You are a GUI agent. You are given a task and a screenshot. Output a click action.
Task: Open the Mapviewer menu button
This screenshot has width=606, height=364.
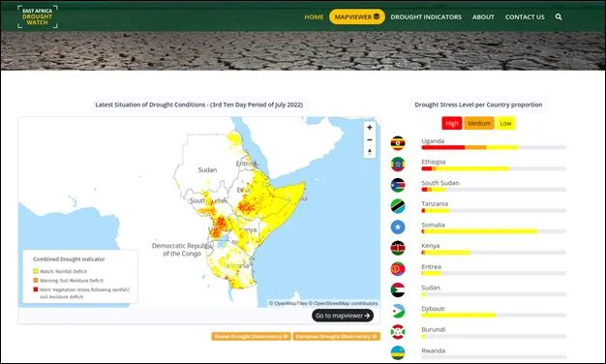pyautogui.click(x=356, y=17)
